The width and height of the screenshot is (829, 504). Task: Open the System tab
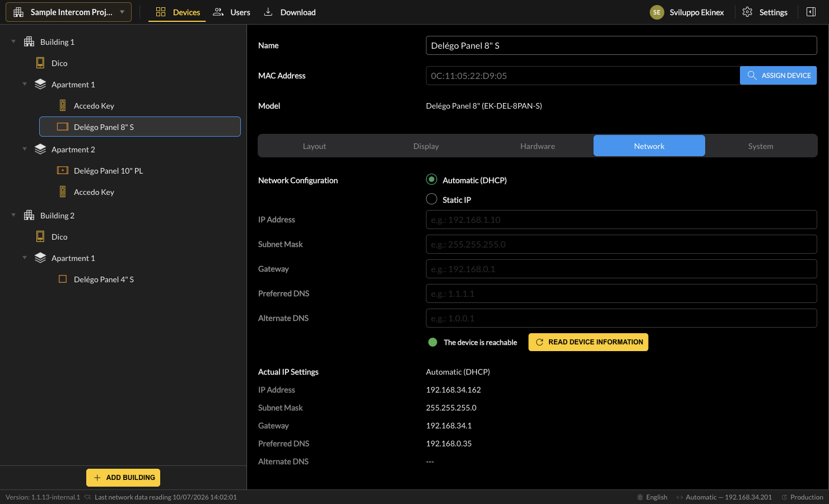(x=761, y=146)
